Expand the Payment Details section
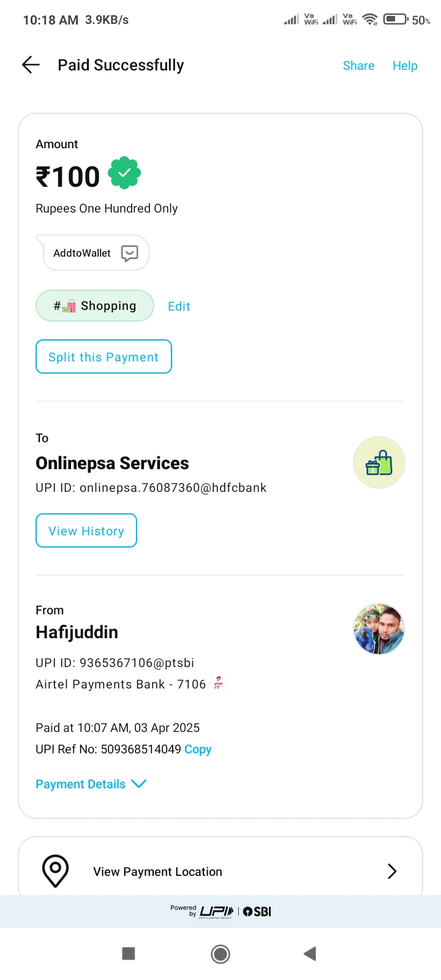441x980 pixels. tap(91, 784)
